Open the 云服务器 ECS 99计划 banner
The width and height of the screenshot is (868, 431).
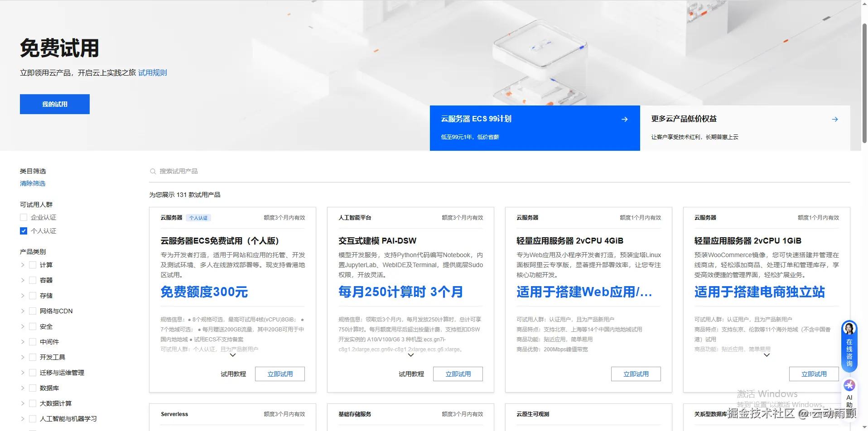pos(535,128)
